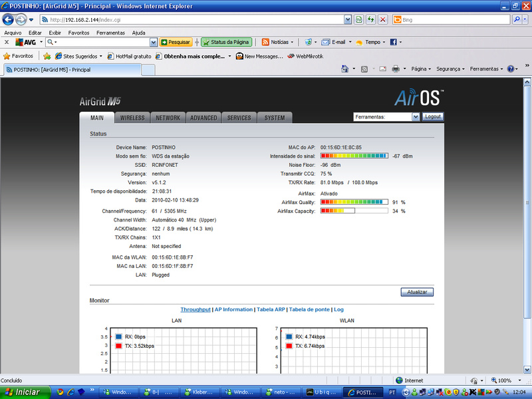Click the AVG Pesquisar search button

point(176,42)
